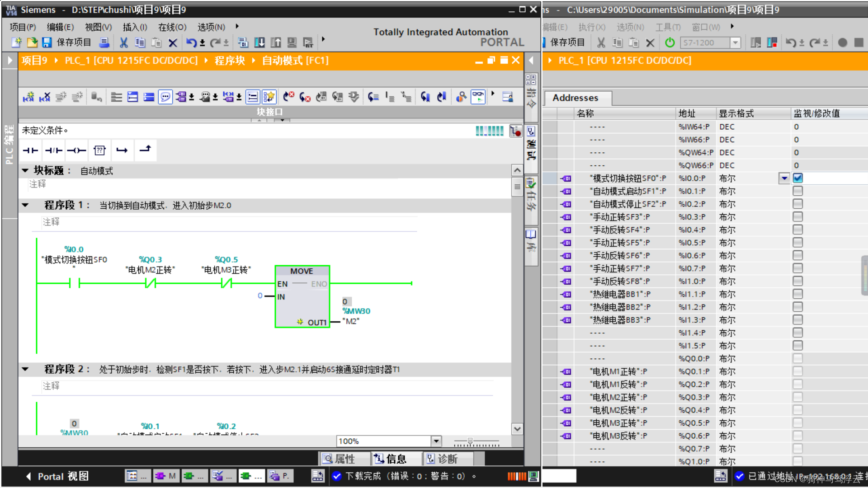The image size is (868, 488).
Task: Uncheck the 模式切换按钮SF0 checkbox
Action: [798, 178]
